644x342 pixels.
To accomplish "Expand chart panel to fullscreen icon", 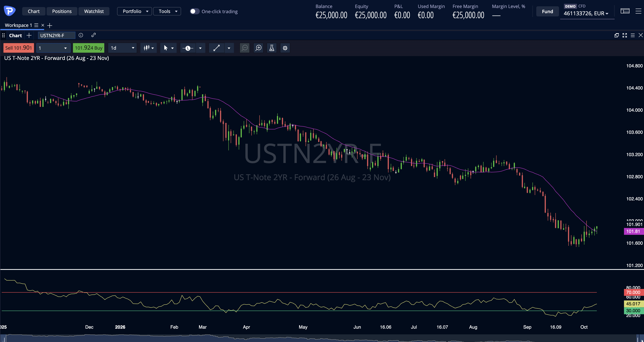I will tap(625, 35).
